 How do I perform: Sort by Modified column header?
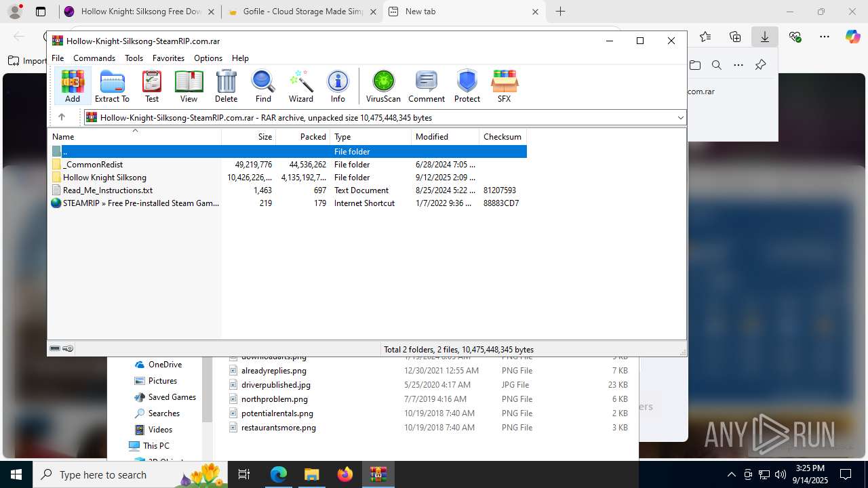click(445, 136)
